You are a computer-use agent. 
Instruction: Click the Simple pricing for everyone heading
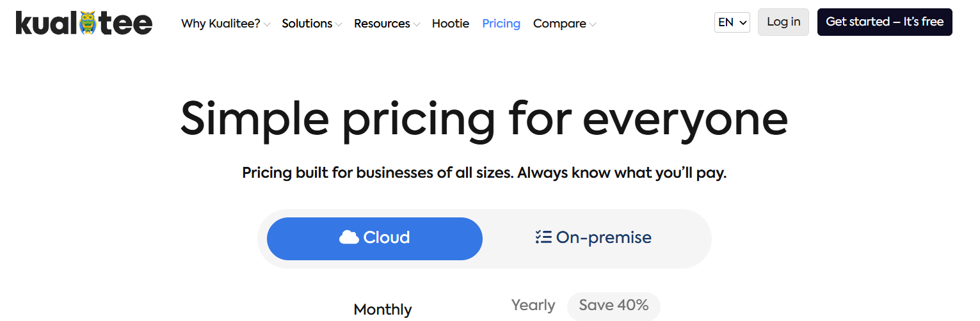484,119
